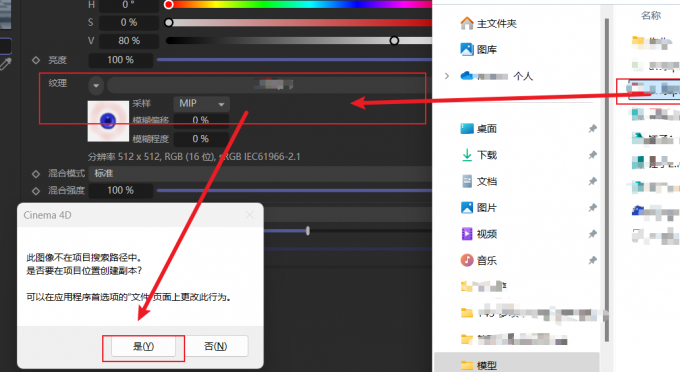
Task: Click the texture preview thumbnail
Action: tap(108, 121)
